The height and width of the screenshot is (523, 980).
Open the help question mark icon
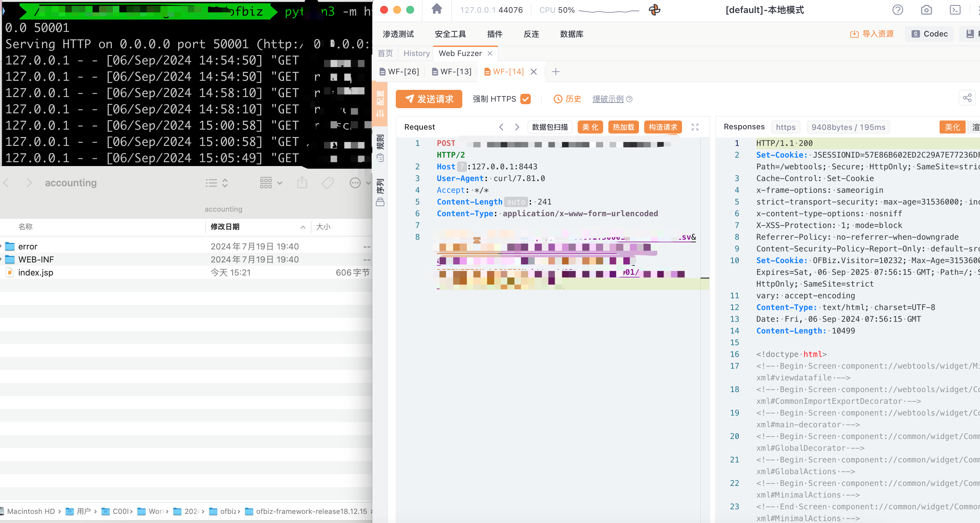(x=898, y=10)
